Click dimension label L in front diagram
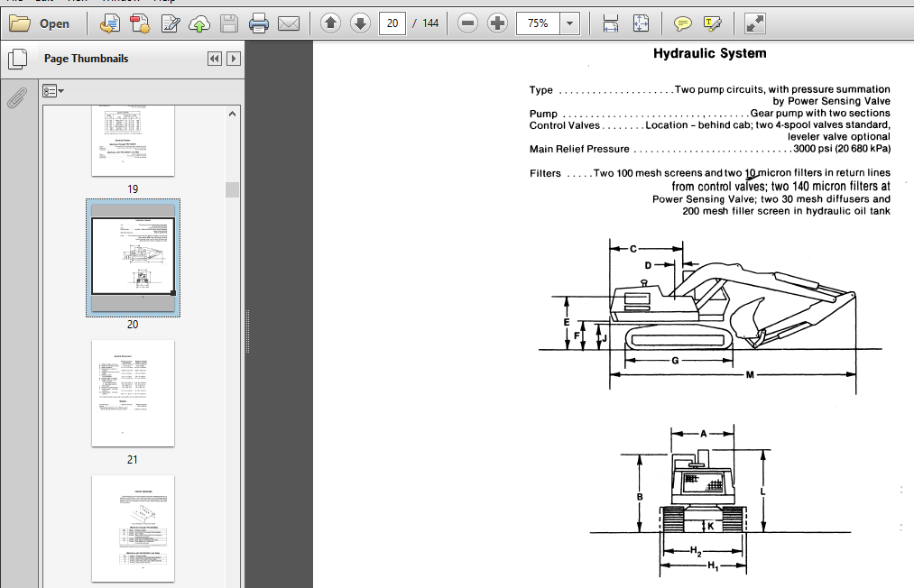 tap(763, 492)
